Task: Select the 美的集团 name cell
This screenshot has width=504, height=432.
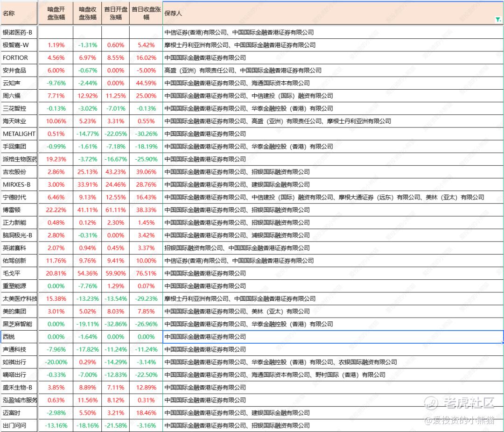Action: click(19, 312)
